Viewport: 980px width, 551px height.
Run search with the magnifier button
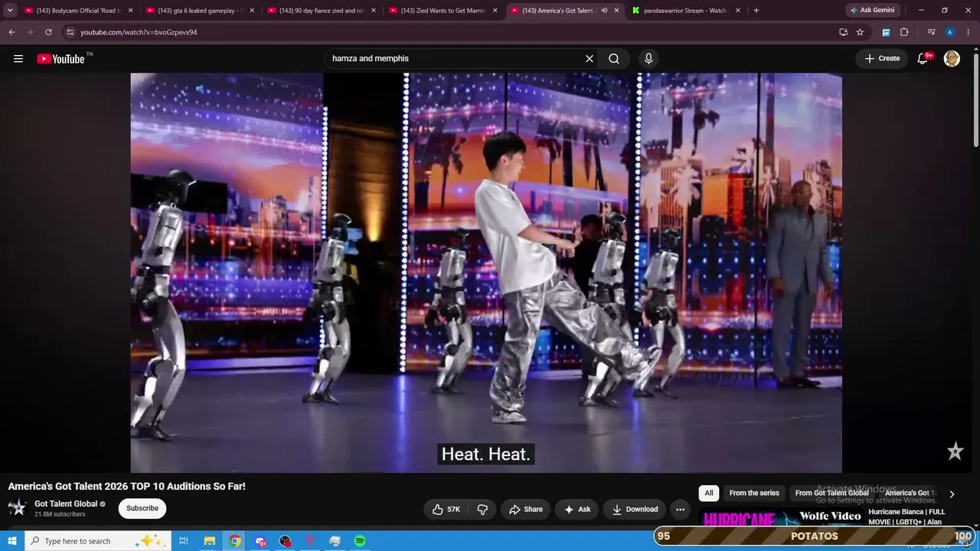point(614,59)
